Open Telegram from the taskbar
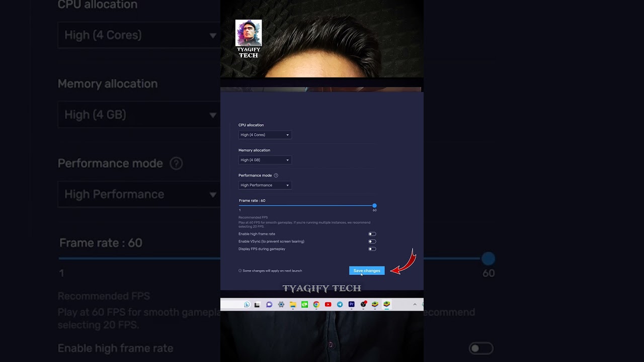The image size is (644, 362). pyautogui.click(x=340, y=304)
